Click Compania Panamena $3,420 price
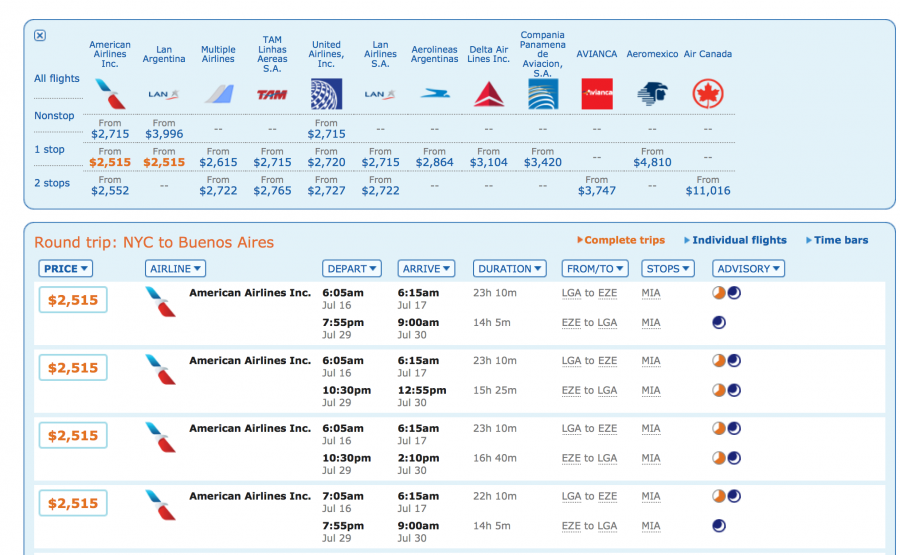Screen dimensions: 900x555 (542, 162)
